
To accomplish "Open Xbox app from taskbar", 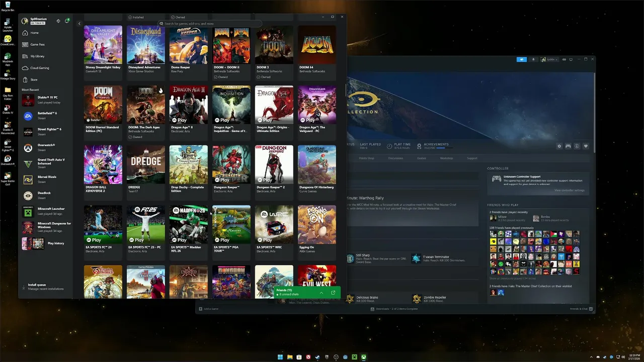I will (364, 357).
